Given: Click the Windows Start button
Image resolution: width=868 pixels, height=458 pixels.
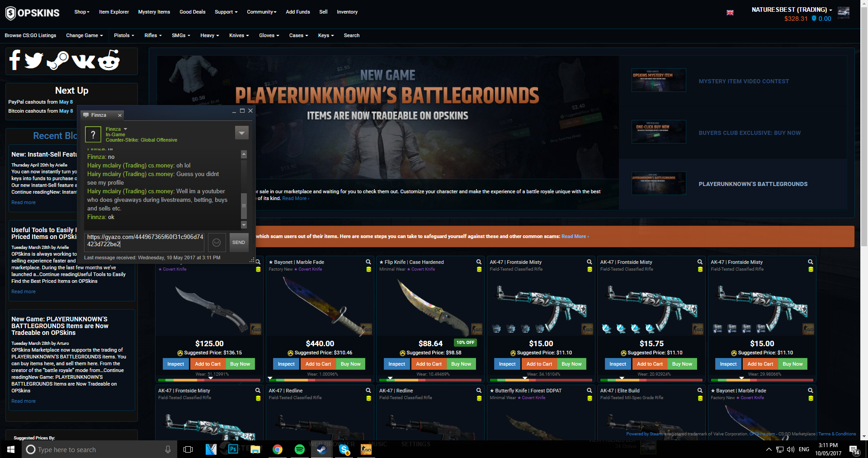Looking at the screenshot, I should coord(11,449).
